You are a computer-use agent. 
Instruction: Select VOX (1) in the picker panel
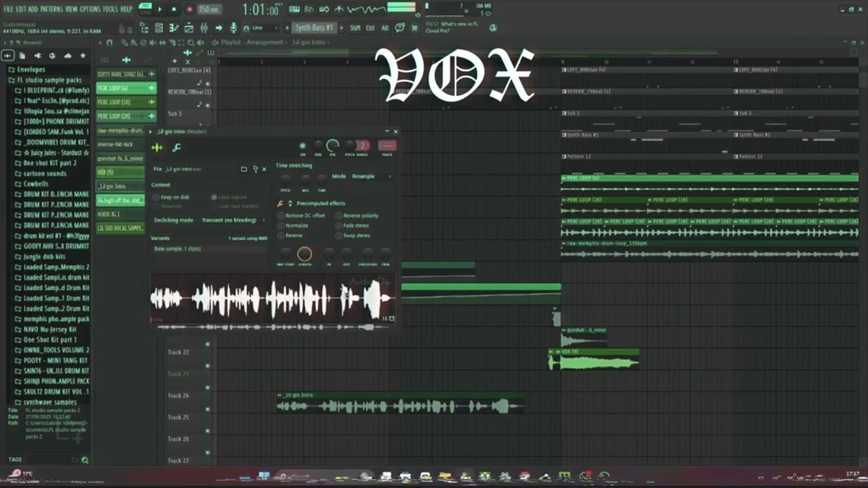pos(121,172)
